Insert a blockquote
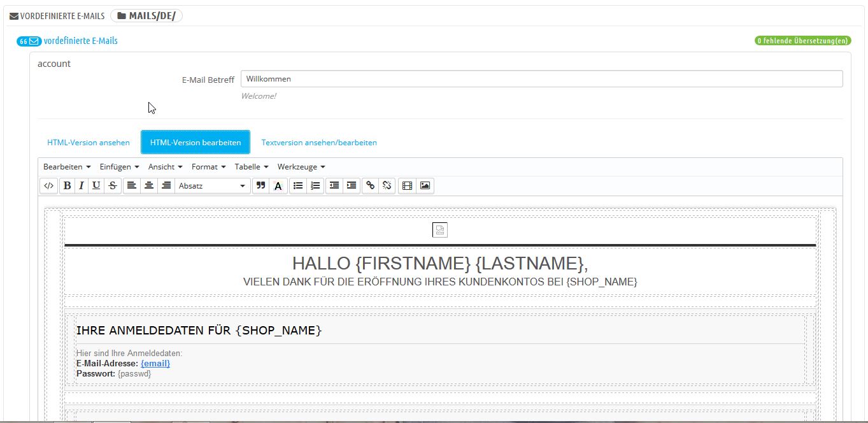Screen dimensions: 868x423 point(260,186)
